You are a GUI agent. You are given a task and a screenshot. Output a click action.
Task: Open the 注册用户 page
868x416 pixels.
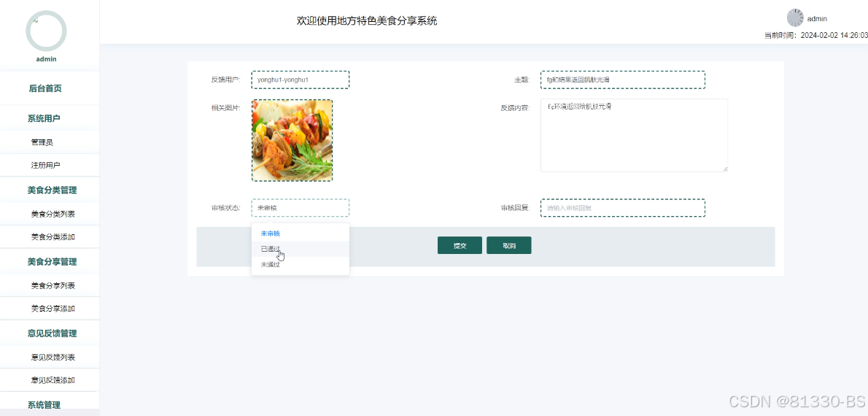coord(45,165)
